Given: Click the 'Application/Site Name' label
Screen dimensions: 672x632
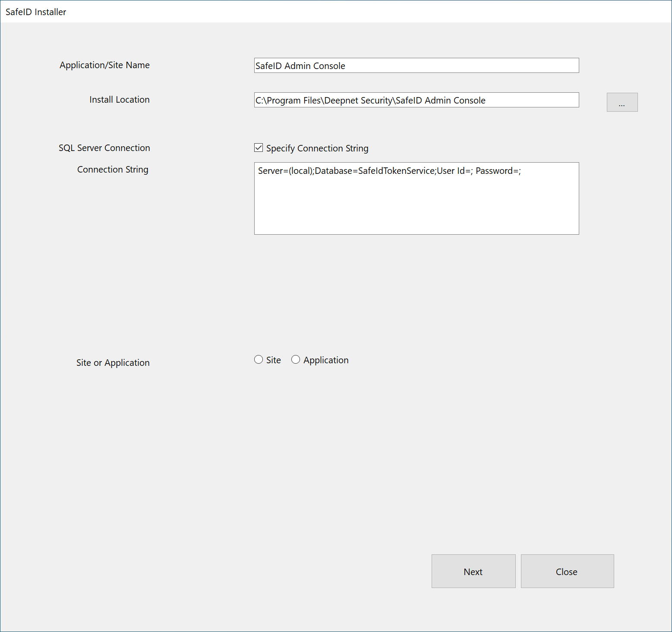Looking at the screenshot, I should (x=104, y=65).
